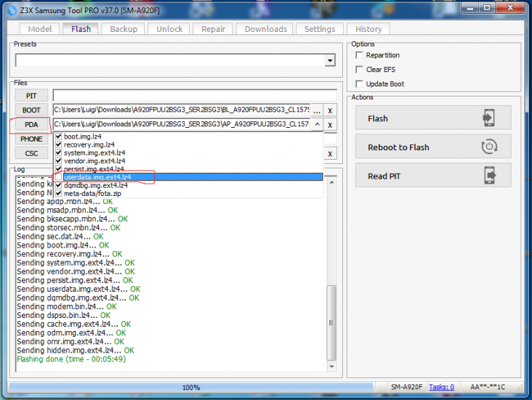Viewport: 532px width, 400px height.
Task: Start flashing with the Flash button
Action: click(433, 118)
